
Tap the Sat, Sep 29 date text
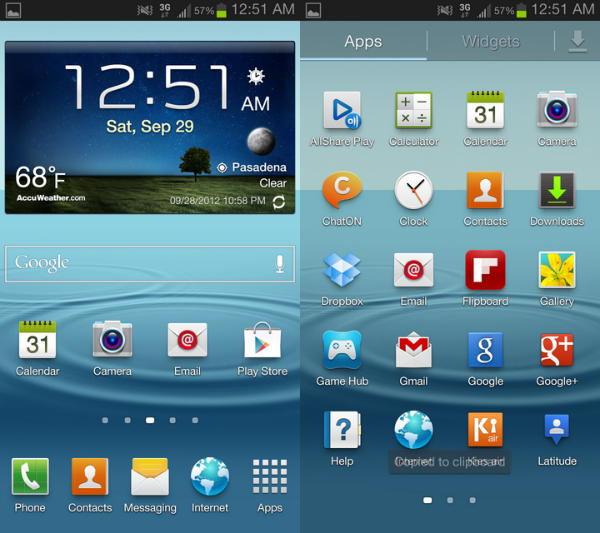tap(150, 127)
